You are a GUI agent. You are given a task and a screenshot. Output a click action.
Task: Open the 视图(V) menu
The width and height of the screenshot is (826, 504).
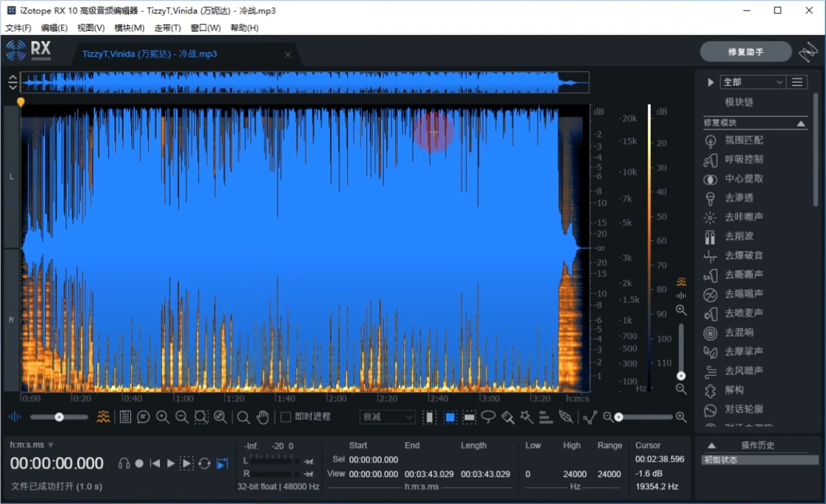tap(91, 28)
